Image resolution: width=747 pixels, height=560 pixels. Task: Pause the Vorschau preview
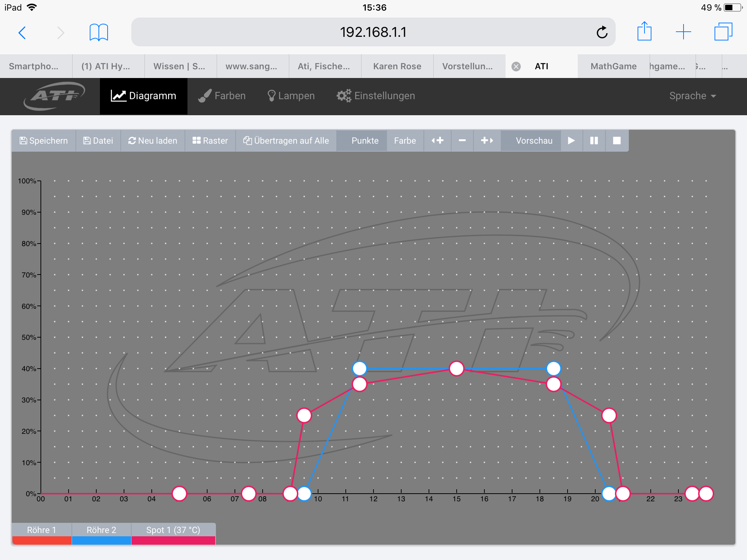(x=594, y=141)
